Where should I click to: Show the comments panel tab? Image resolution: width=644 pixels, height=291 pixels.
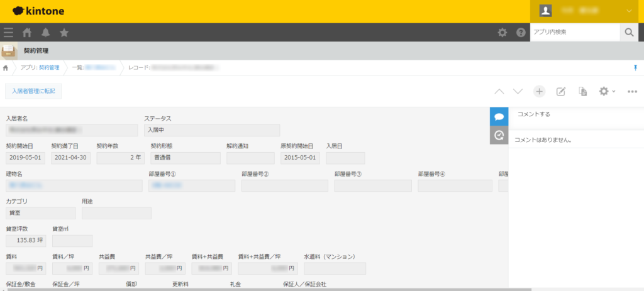(499, 116)
